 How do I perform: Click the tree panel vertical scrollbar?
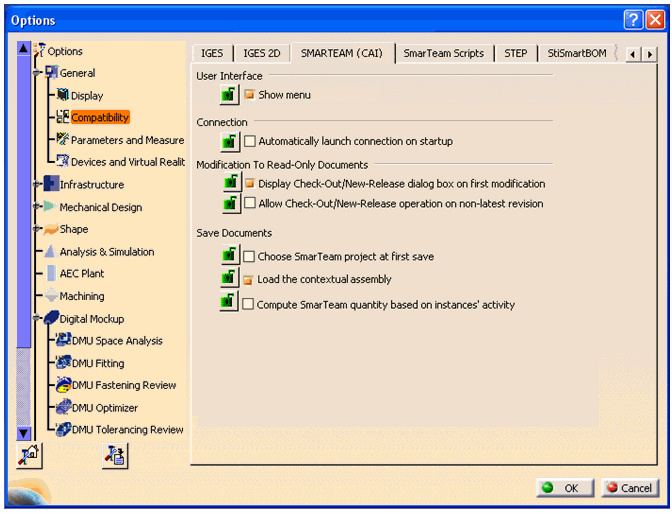pyautogui.click(x=24, y=240)
